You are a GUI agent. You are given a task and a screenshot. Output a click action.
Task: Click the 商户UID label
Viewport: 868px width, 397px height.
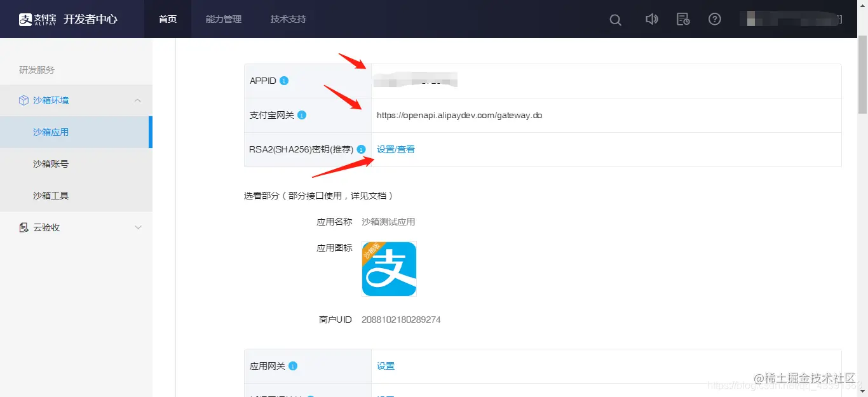point(336,320)
